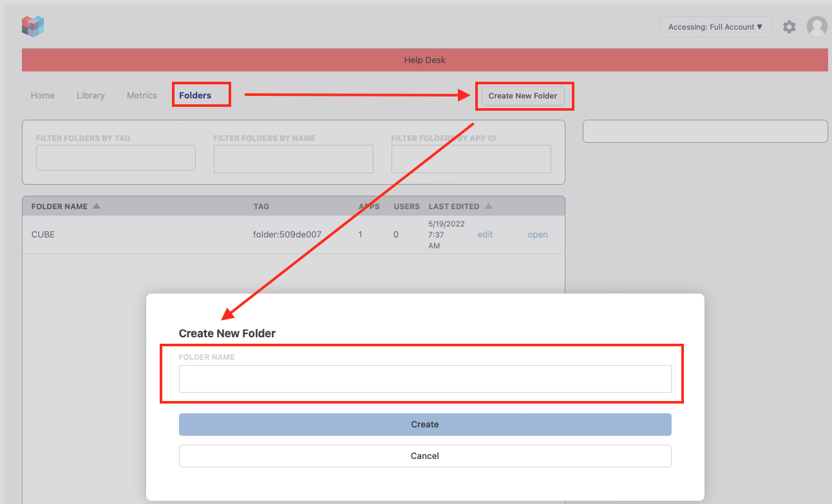Image resolution: width=832 pixels, height=504 pixels.
Task: Sort by Last Edited column icon
Action: [x=489, y=207]
